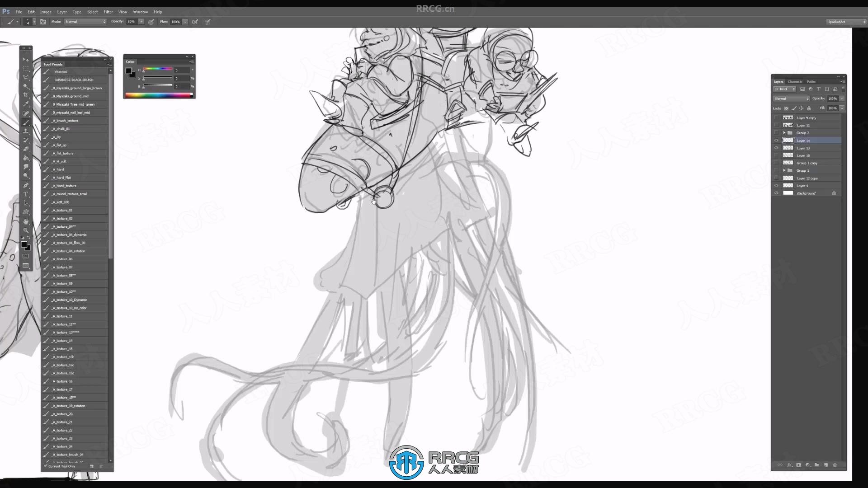868x488 pixels.
Task: Switch to the Paths tab
Action: pos(811,82)
